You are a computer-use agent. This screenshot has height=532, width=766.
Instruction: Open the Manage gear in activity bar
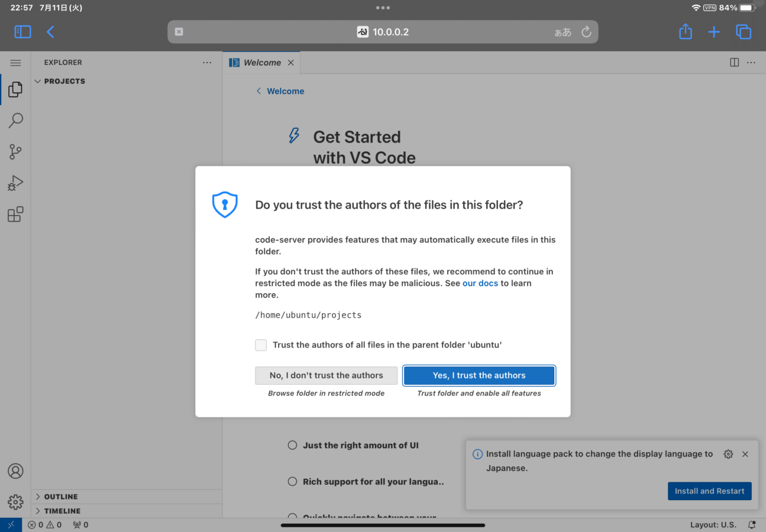(15, 502)
